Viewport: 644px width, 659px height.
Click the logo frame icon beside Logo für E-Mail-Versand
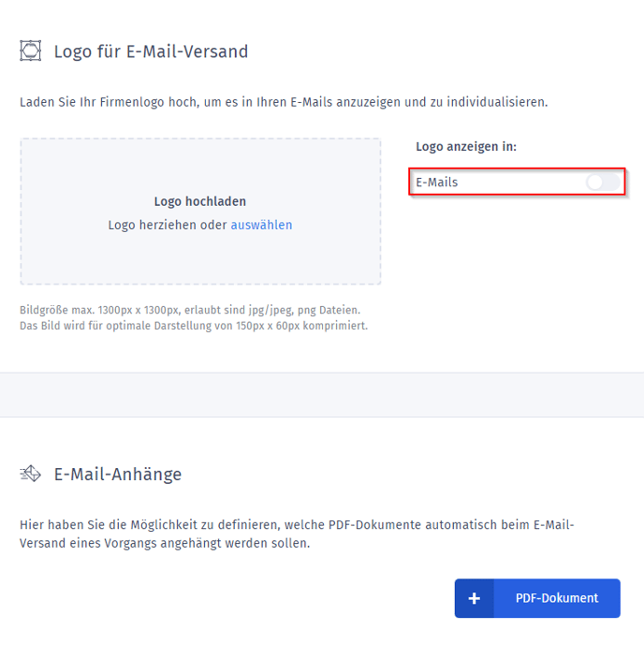(x=31, y=51)
